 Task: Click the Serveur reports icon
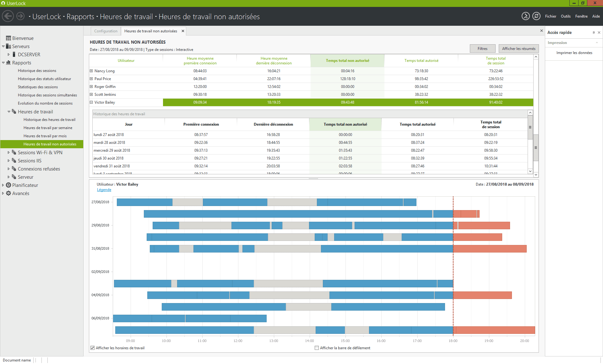[14, 177]
